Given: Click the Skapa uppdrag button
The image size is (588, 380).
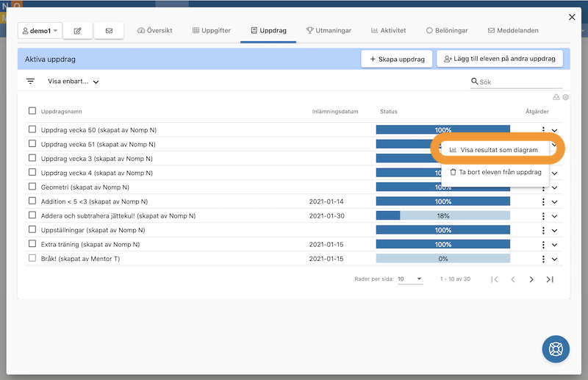Looking at the screenshot, I should point(397,59).
